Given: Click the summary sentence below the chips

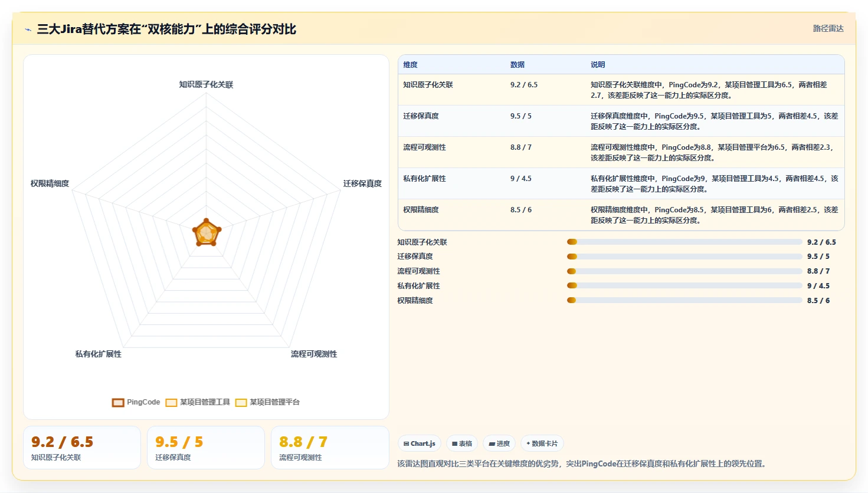Looking at the screenshot, I should pyautogui.click(x=582, y=464).
